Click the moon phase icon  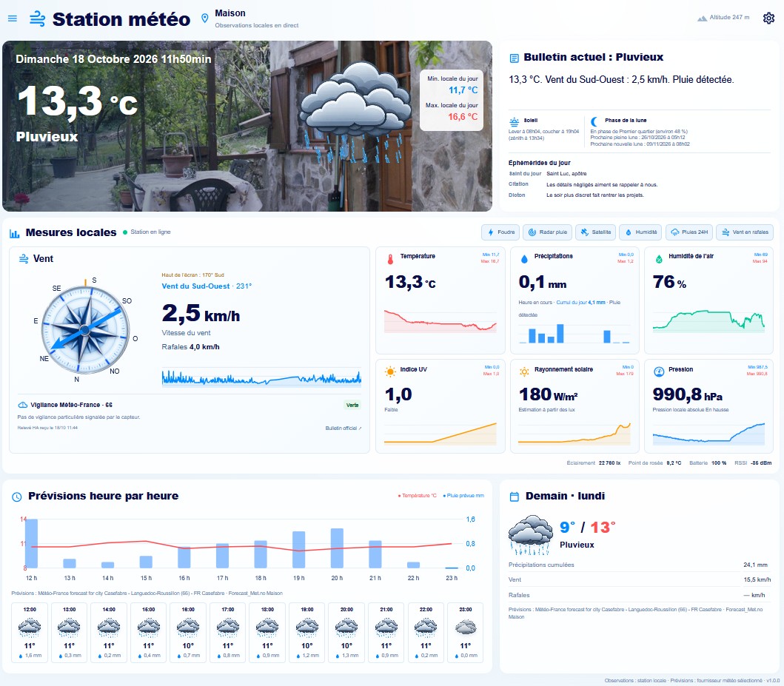point(594,121)
